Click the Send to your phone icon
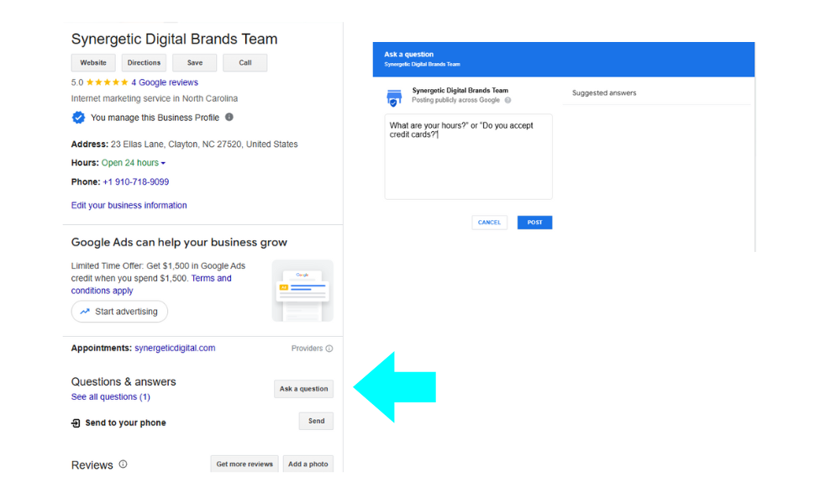The height and width of the screenshot is (504, 815). click(x=76, y=423)
